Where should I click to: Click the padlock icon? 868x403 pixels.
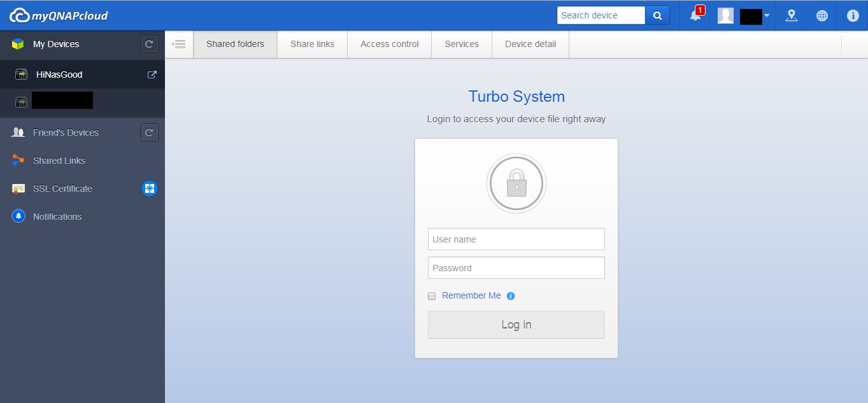(x=516, y=183)
